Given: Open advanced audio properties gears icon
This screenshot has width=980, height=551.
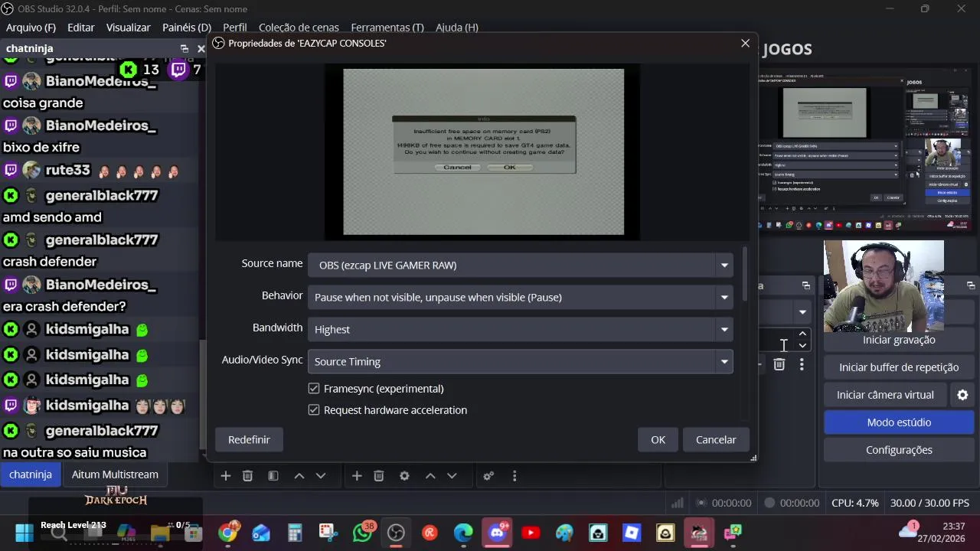Looking at the screenshot, I should [x=488, y=476].
